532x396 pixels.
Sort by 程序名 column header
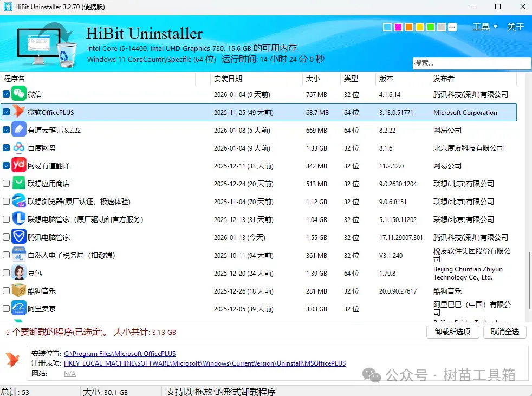pyautogui.click(x=98, y=79)
